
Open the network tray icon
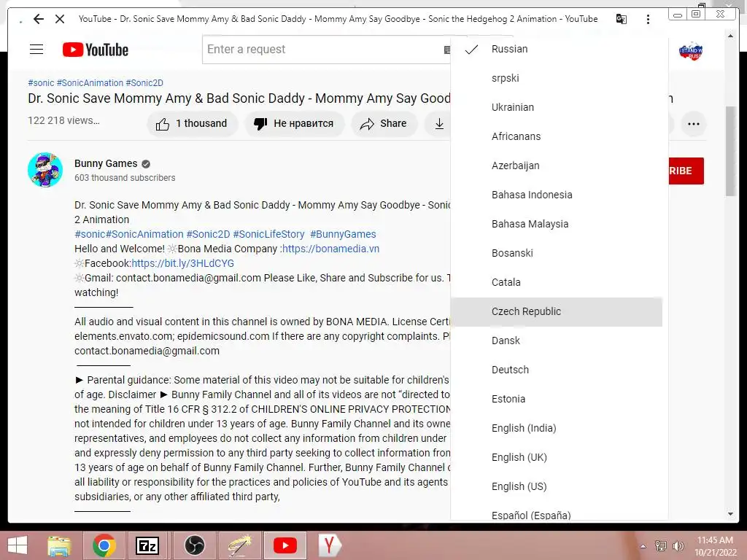661,546
